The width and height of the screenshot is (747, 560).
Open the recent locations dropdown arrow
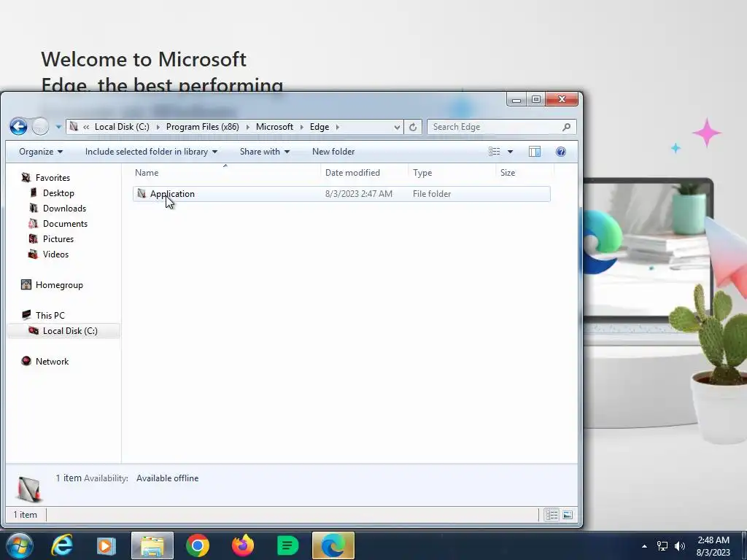pyautogui.click(x=58, y=127)
